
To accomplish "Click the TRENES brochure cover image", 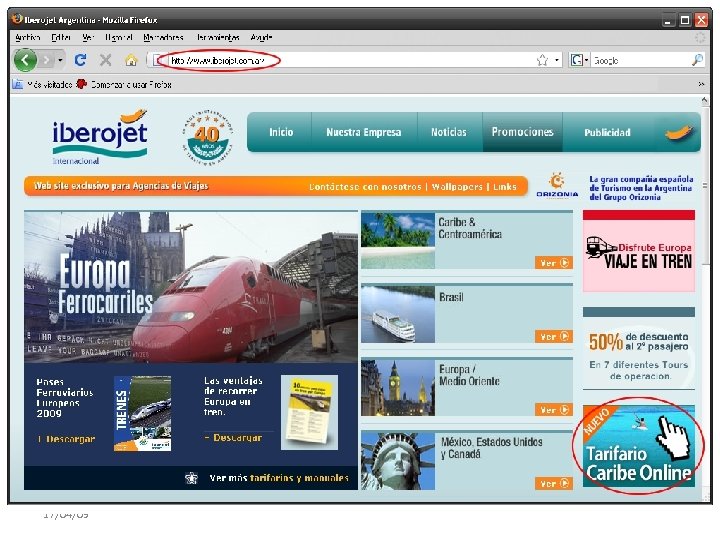I will coord(142,413).
